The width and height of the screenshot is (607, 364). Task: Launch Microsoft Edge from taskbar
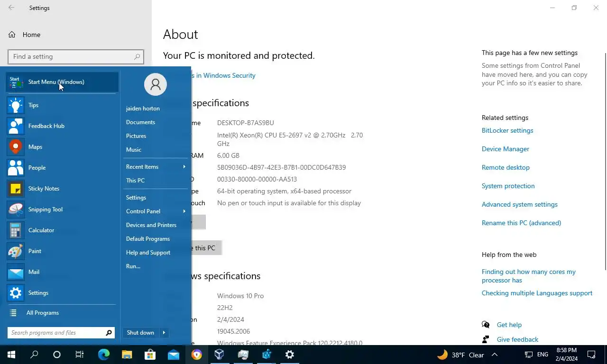coord(103,355)
